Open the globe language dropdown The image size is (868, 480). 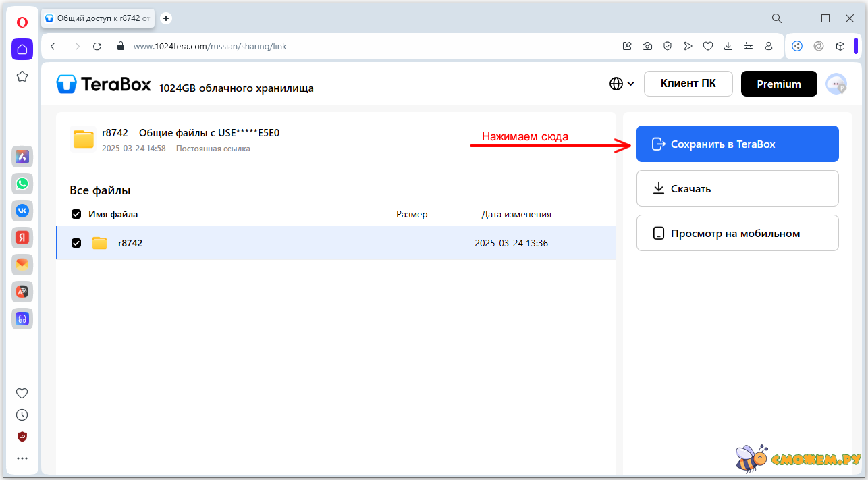622,84
